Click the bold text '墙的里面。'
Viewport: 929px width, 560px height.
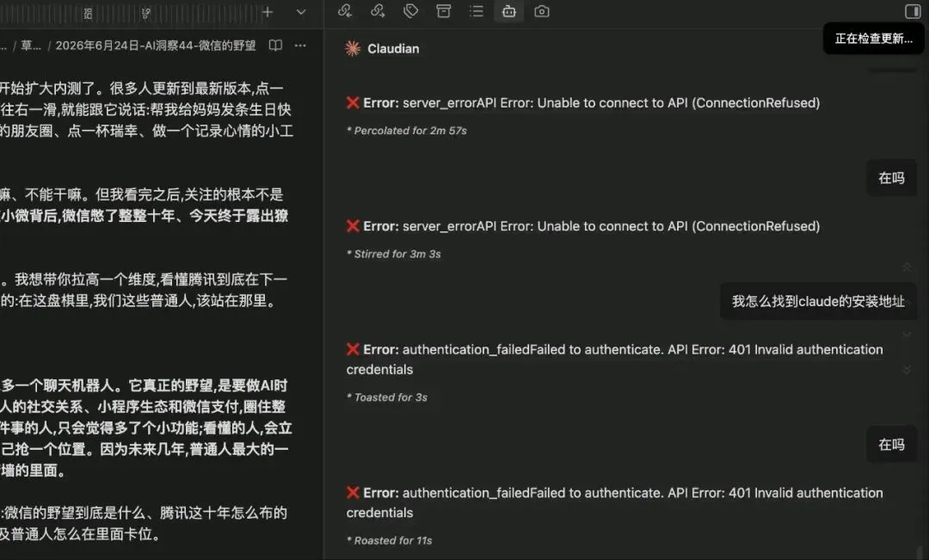[34, 471]
